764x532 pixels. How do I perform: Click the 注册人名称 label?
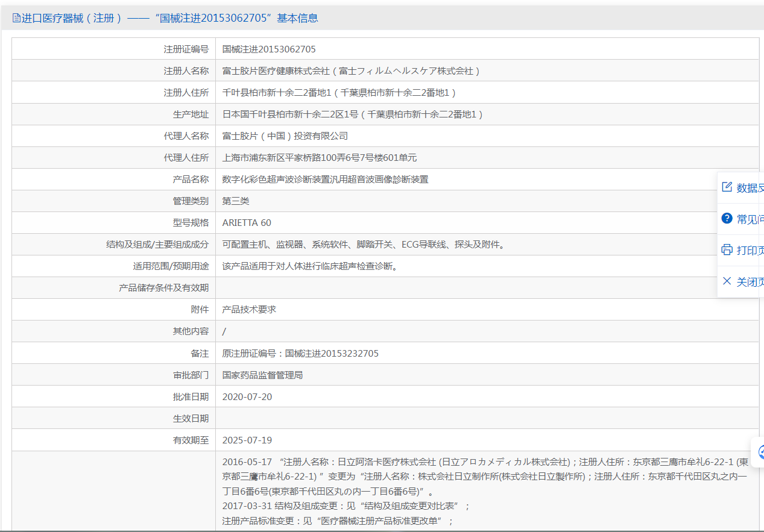click(186, 71)
